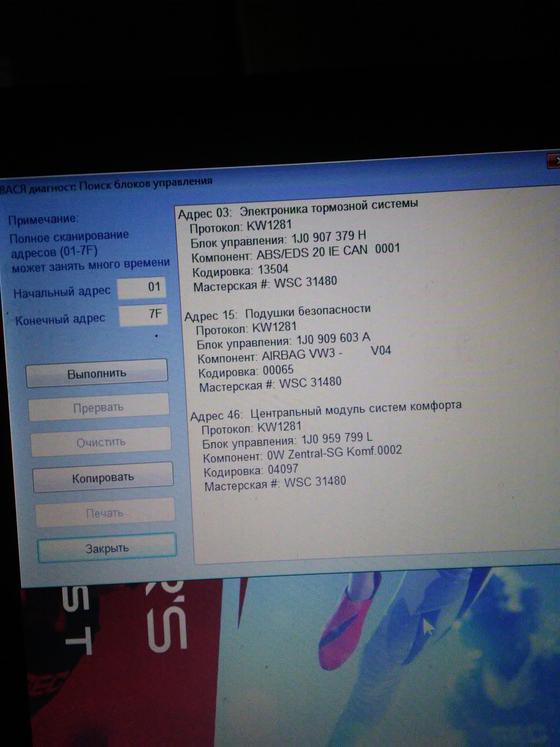The height and width of the screenshot is (747, 560).
Task: Close the dialog using the Закрыть button
Action: point(107,548)
